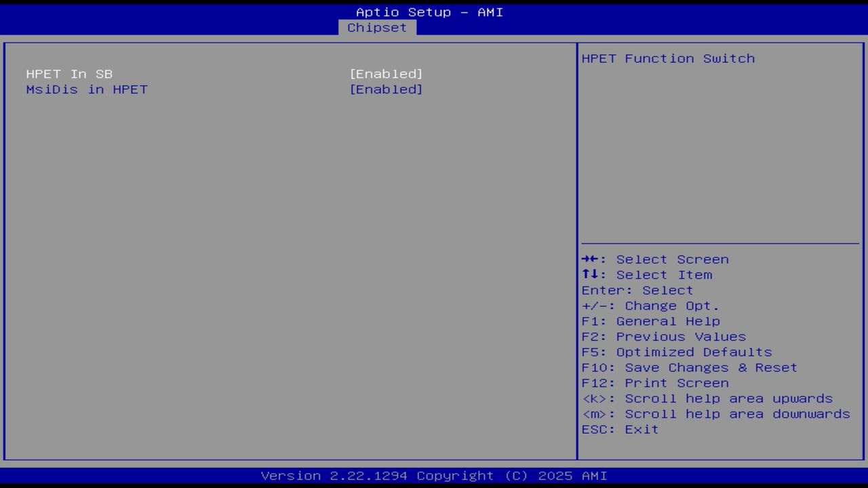Select the MsiDis in HPET setting
Screen dimensions: 868x488
[x=86, y=89]
